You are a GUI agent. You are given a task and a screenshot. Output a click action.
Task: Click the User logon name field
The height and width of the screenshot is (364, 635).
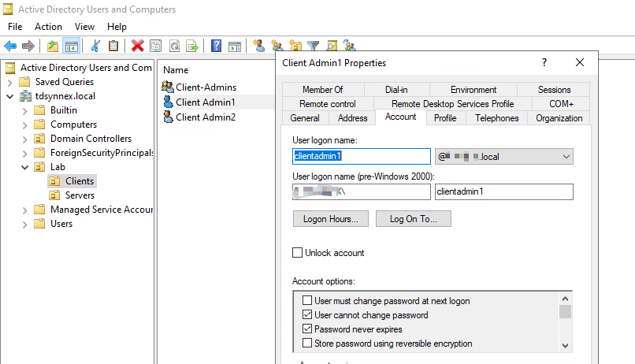(x=362, y=156)
